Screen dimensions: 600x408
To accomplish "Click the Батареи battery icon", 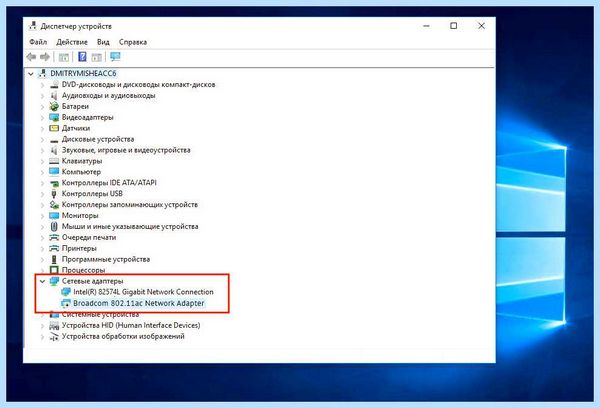I will coord(54,106).
